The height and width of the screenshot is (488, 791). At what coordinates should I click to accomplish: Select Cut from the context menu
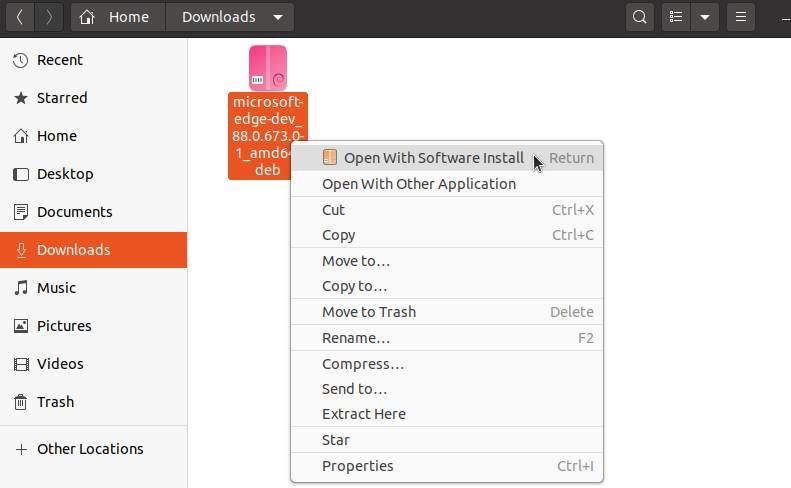click(447, 210)
